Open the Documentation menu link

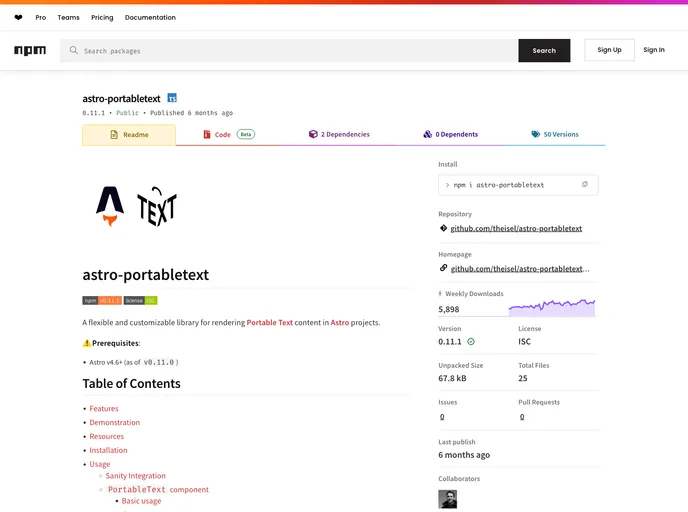[150, 18]
